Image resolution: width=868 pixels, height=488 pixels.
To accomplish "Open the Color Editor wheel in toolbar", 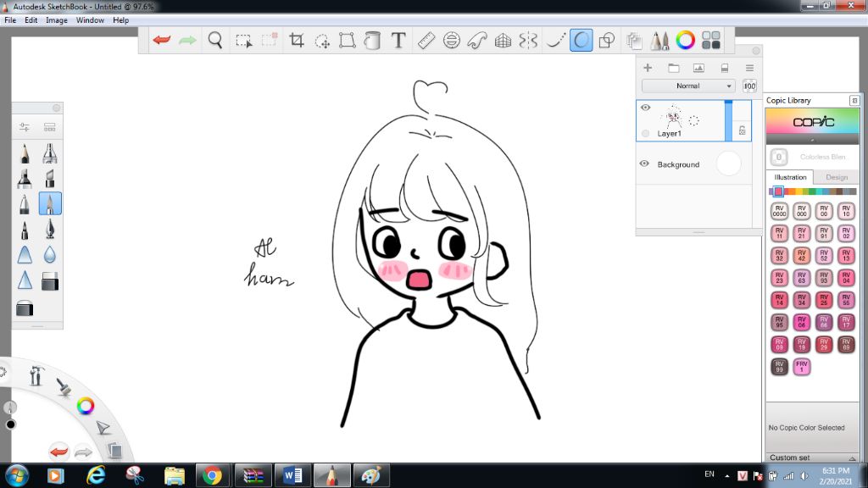I will point(685,40).
